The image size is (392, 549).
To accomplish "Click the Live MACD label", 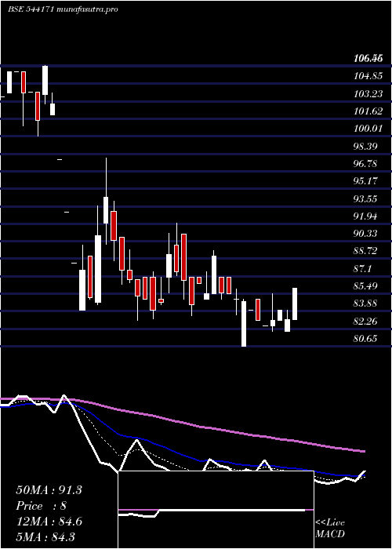I will 330,529.
